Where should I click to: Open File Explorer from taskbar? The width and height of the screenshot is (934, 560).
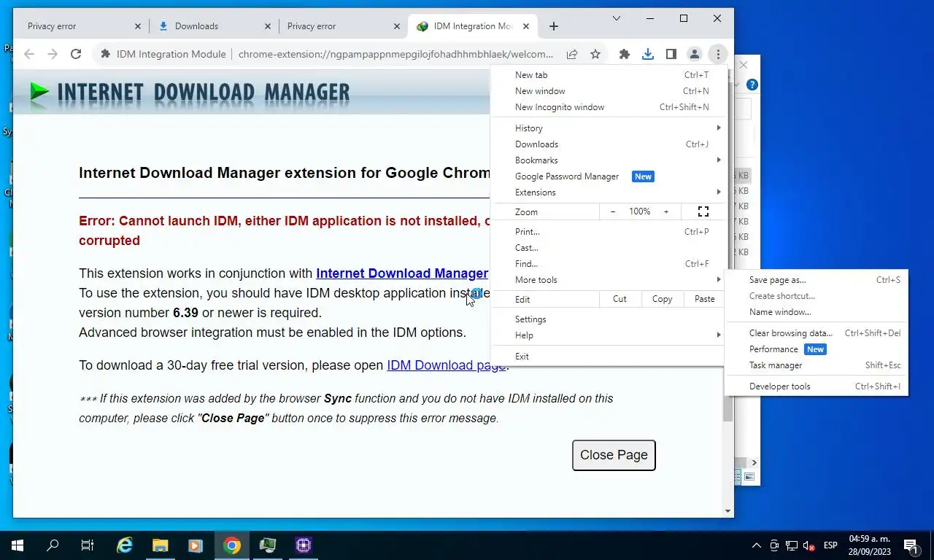pyautogui.click(x=160, y=545)
